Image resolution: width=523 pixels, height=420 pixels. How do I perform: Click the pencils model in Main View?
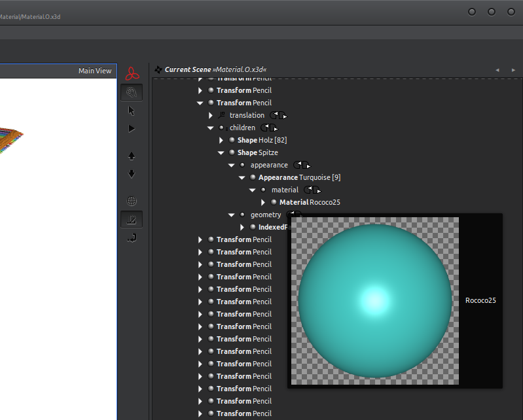pos(10,141)
